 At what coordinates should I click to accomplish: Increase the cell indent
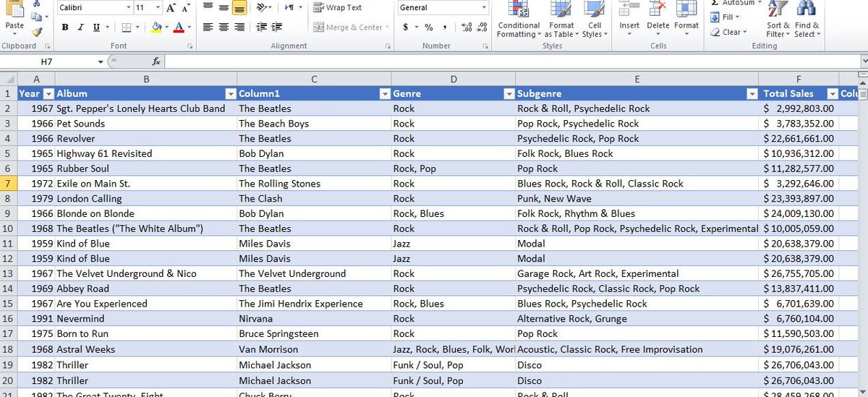pyautogui.click(x=277, y=27)
